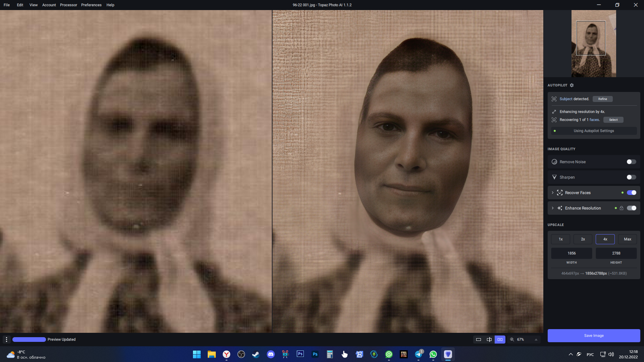
Task: Select single image view icon
Action: tap(479, 340)
